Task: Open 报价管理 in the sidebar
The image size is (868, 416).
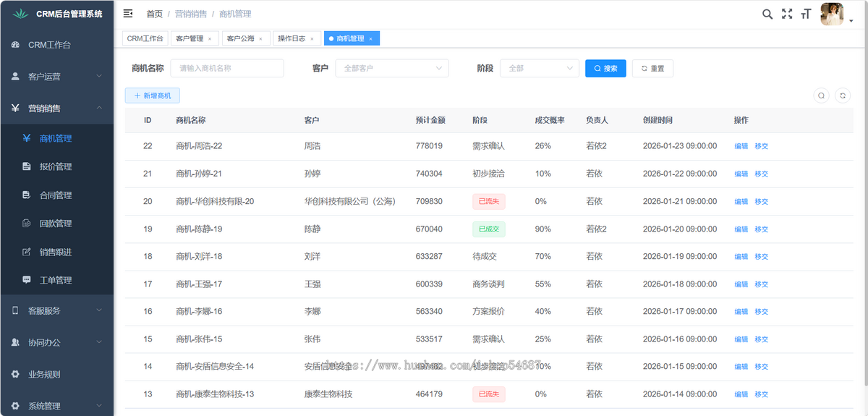Action: (x=56, y=166)
